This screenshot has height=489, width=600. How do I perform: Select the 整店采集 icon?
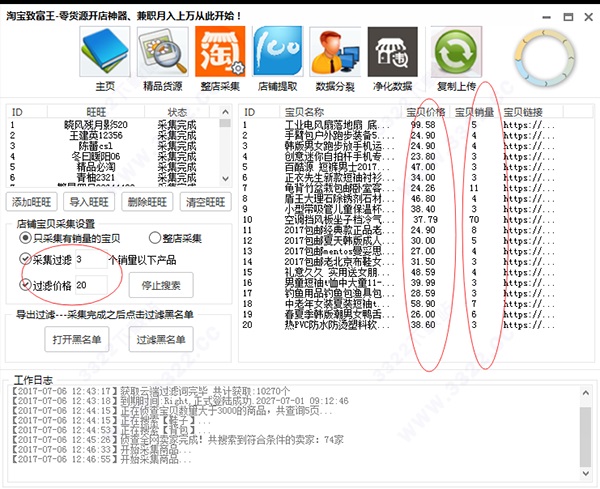(x=220, y=52)
